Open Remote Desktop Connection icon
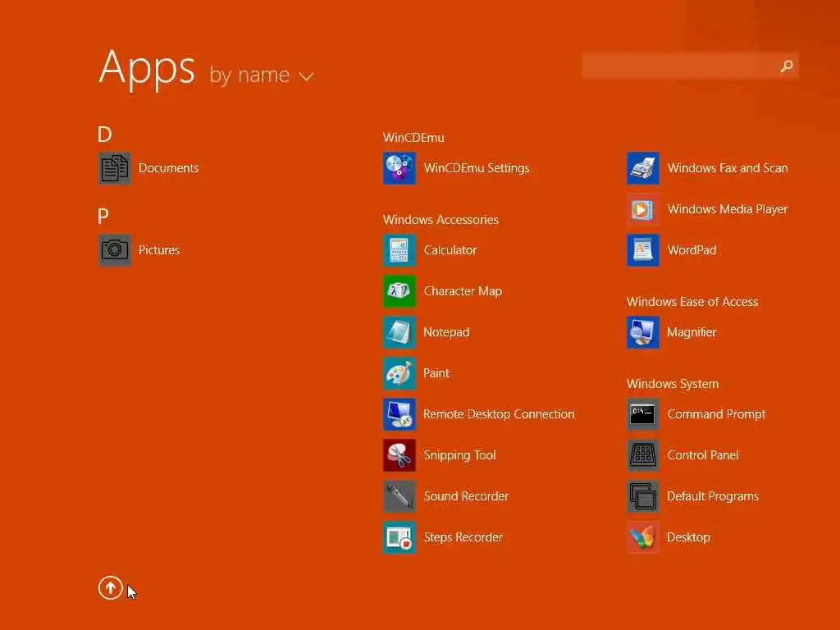Screen dimensions: 840x630 (399, 414)
